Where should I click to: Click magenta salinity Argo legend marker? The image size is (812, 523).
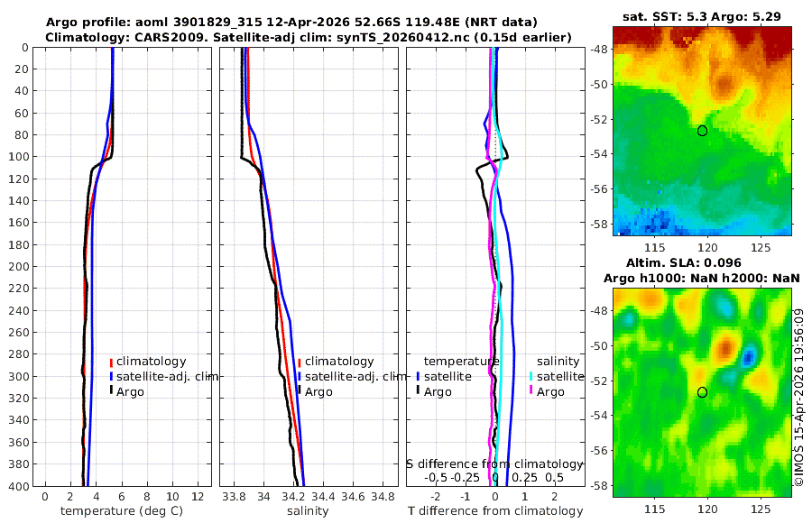point(531,391)
